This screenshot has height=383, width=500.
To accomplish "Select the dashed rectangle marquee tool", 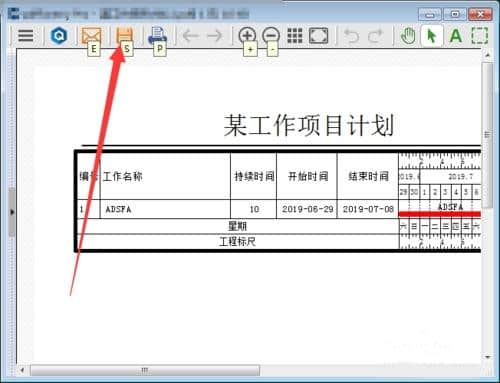I will tap(480, 36).
